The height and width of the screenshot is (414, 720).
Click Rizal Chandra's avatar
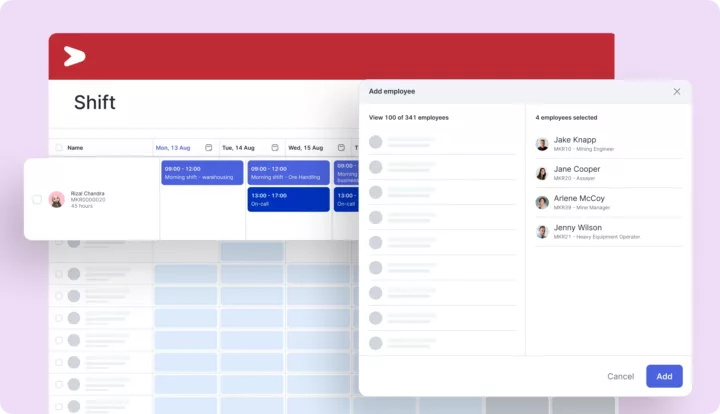tap(57, 199)
